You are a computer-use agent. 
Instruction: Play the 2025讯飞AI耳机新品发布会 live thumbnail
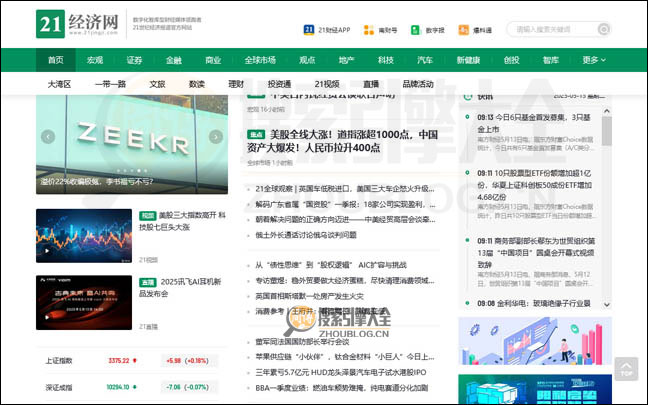[x=84, y=303]
